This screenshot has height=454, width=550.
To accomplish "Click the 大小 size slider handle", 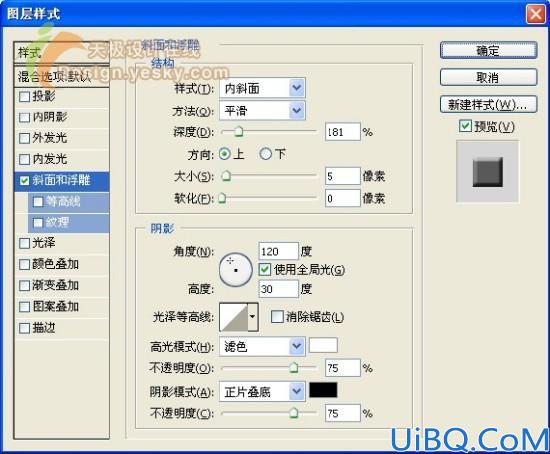I will [227, 176].
